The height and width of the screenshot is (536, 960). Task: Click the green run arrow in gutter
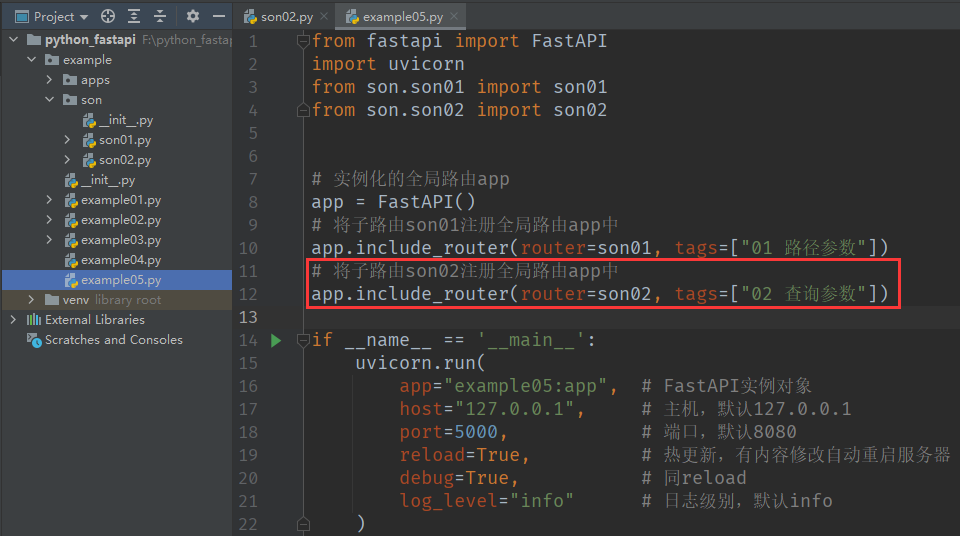pos(277,340)
